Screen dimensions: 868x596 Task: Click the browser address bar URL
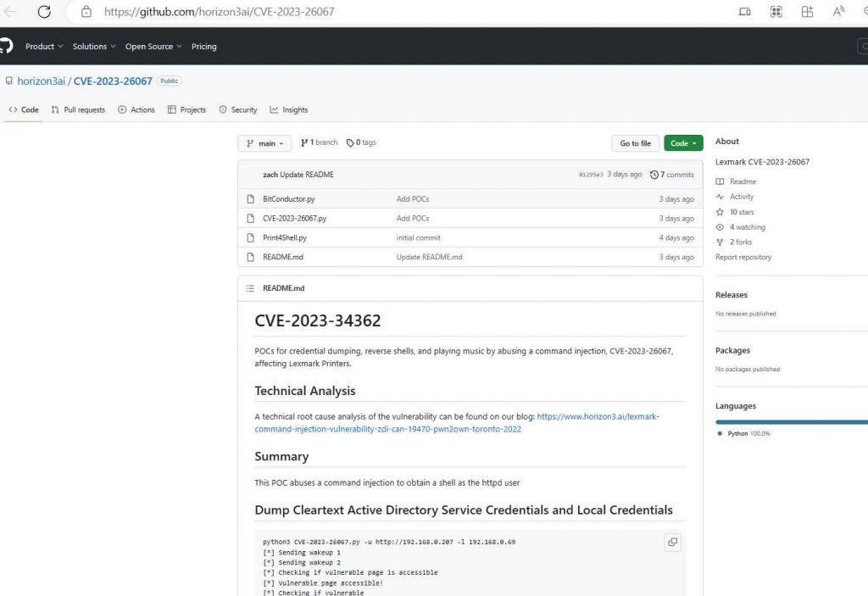tap(220, 12)
